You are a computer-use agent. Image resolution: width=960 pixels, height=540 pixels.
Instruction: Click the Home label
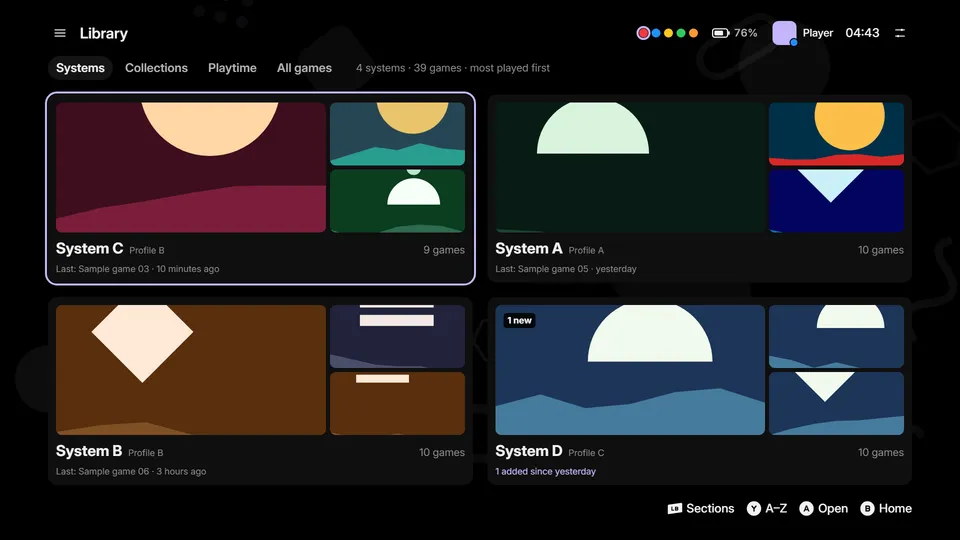point(895,509)
